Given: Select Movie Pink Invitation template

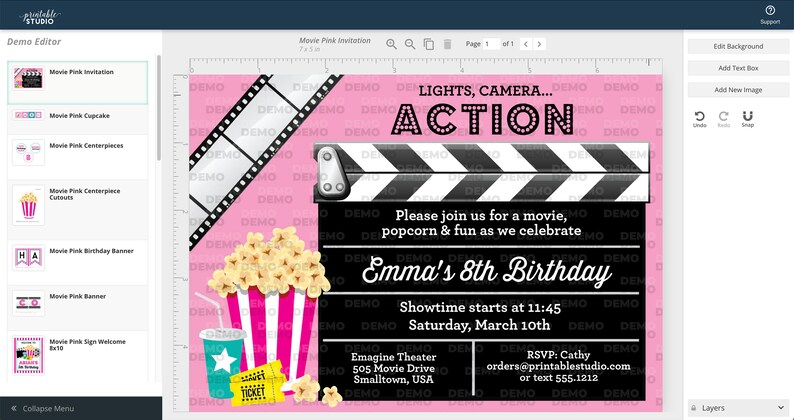Looking at the screenshot, I should coord(77,83).
